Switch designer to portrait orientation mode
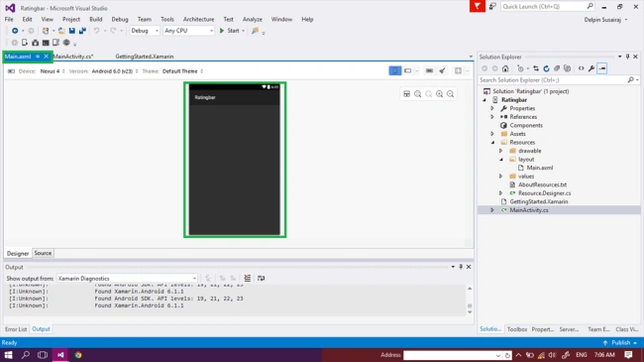Screen dimensions: 644x362 394,71
